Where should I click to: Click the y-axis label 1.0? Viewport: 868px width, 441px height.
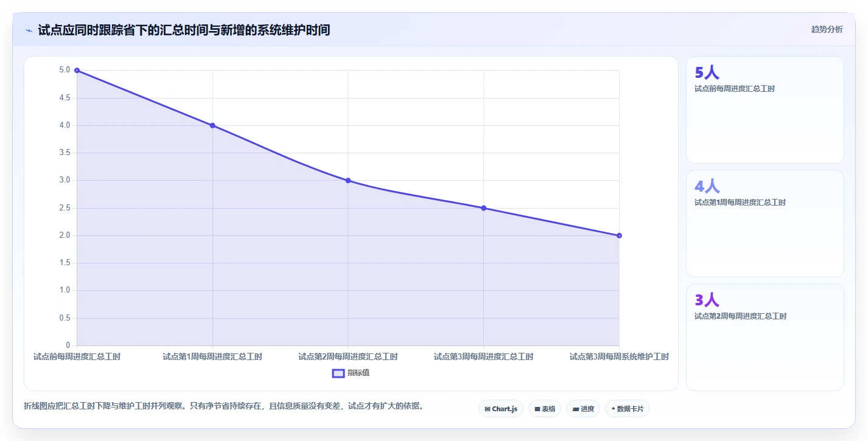click(x=65, y=291)
